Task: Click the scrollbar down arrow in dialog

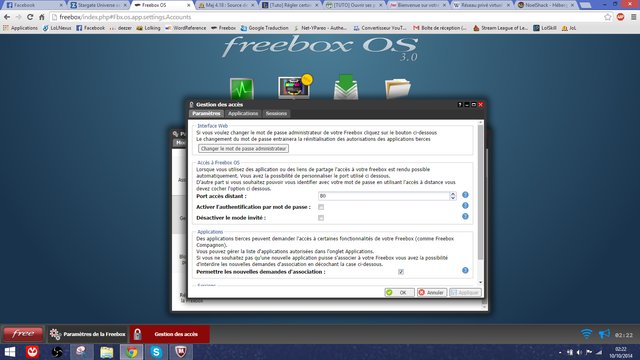Action: click(x=480, y=282)
